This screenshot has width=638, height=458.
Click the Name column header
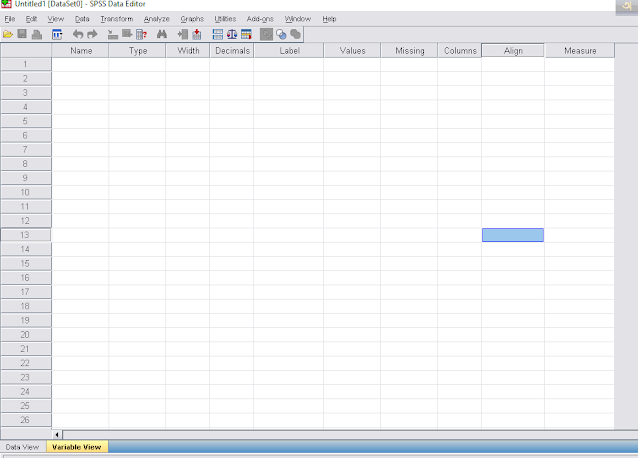(x=81, y=51)
